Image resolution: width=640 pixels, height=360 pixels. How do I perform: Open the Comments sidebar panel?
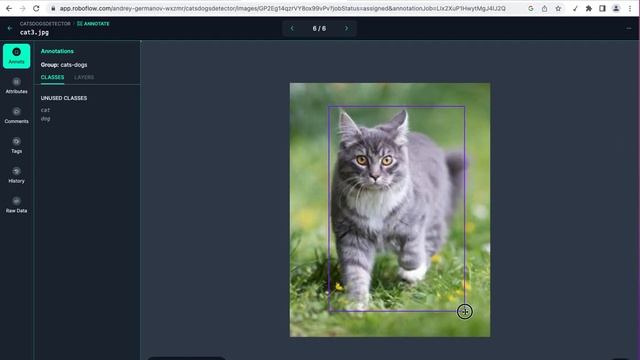16,116
